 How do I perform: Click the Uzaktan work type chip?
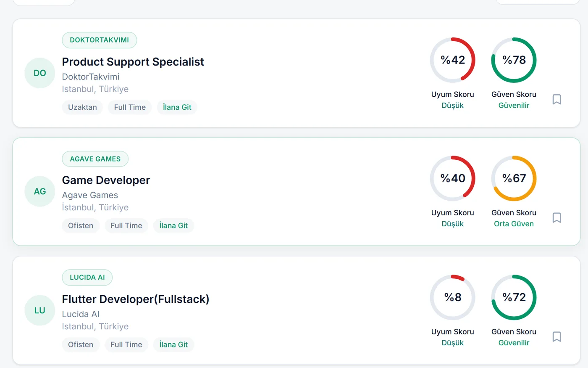pyautogui.click(x=82, y=107)
